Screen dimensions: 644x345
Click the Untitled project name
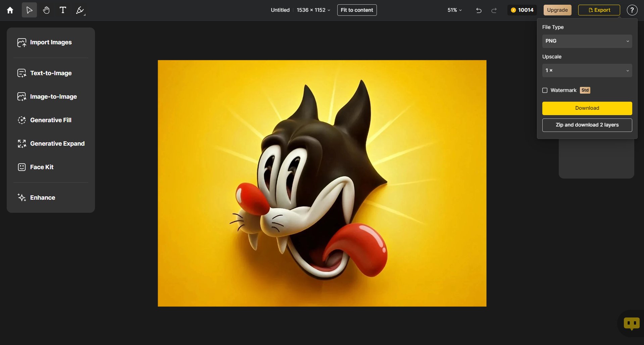point(280,10)
